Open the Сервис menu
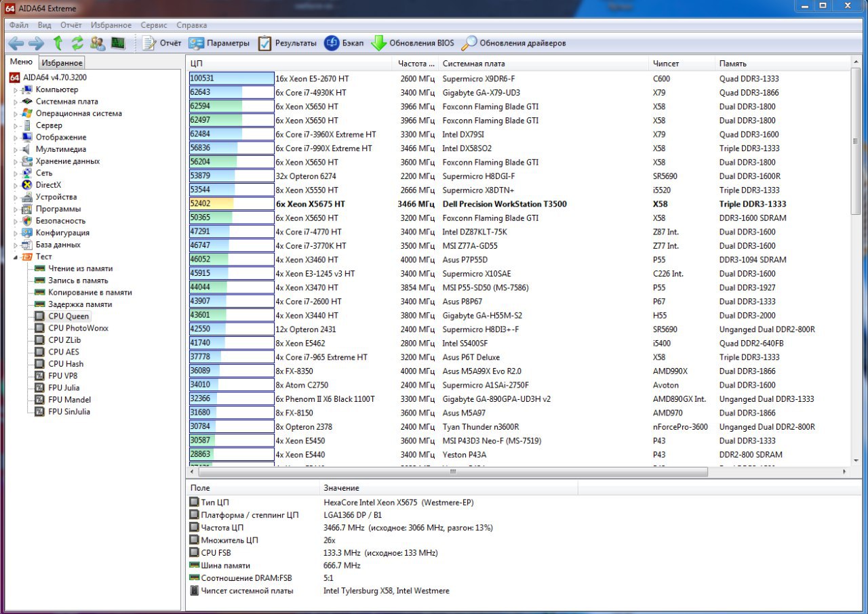 point(154,25)
